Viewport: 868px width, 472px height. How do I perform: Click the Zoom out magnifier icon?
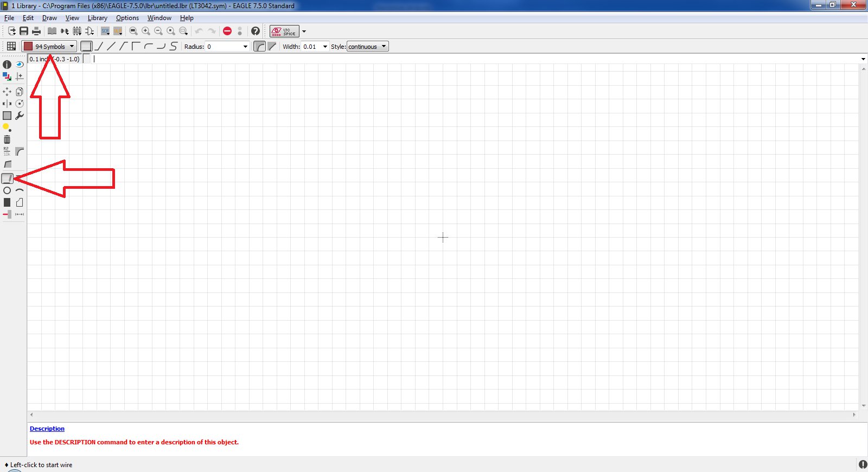tap(158, 31)
